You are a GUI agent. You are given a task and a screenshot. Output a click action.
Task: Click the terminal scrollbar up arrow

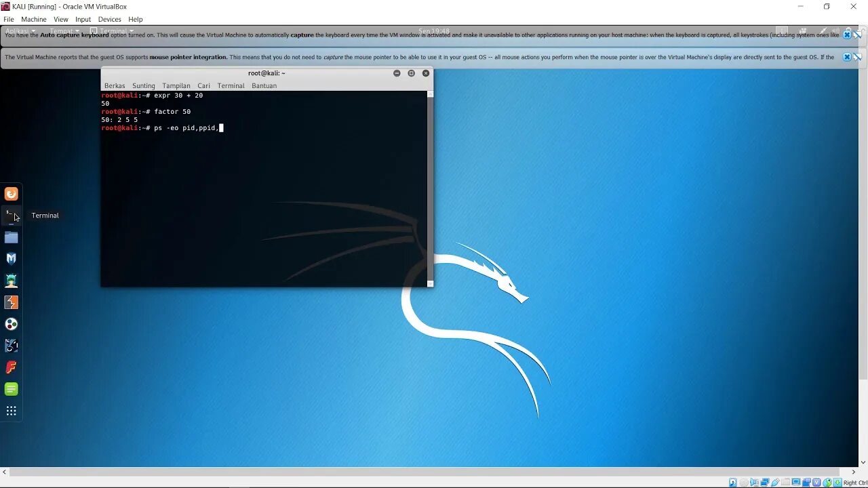pos(430,94)
